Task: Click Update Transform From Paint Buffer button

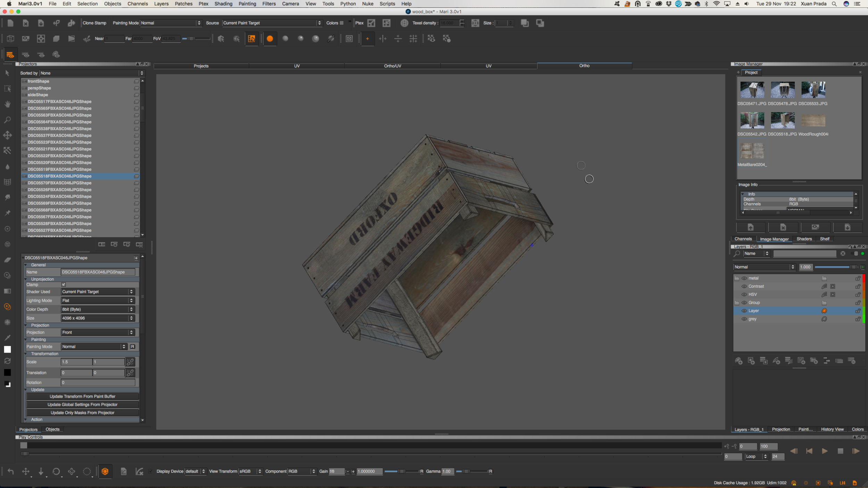Action: pyautogui.click(x=82, y=396)
